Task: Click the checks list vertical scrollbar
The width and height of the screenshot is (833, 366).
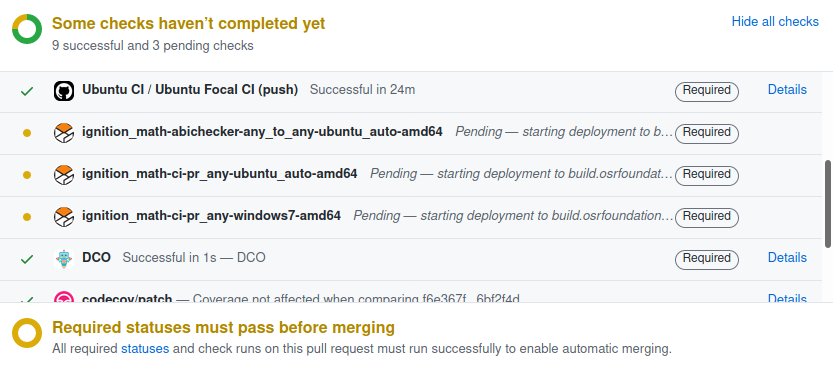Action: tap(828, 204)
